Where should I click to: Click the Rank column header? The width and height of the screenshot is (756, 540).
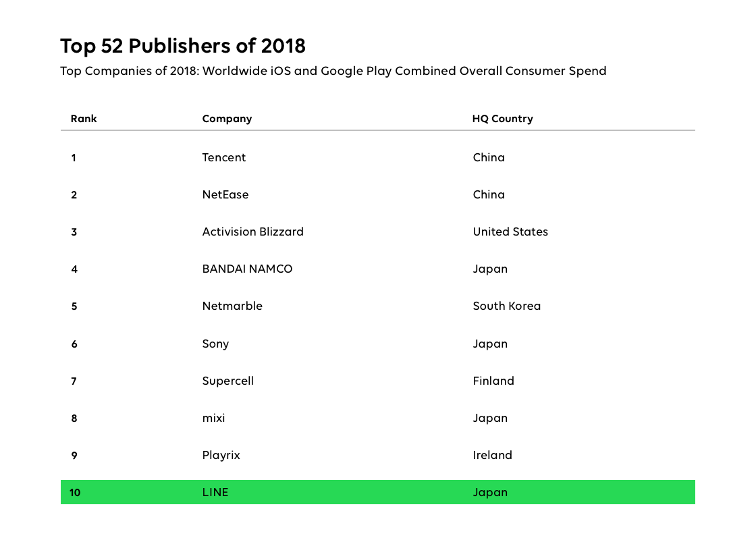point(84,119)
